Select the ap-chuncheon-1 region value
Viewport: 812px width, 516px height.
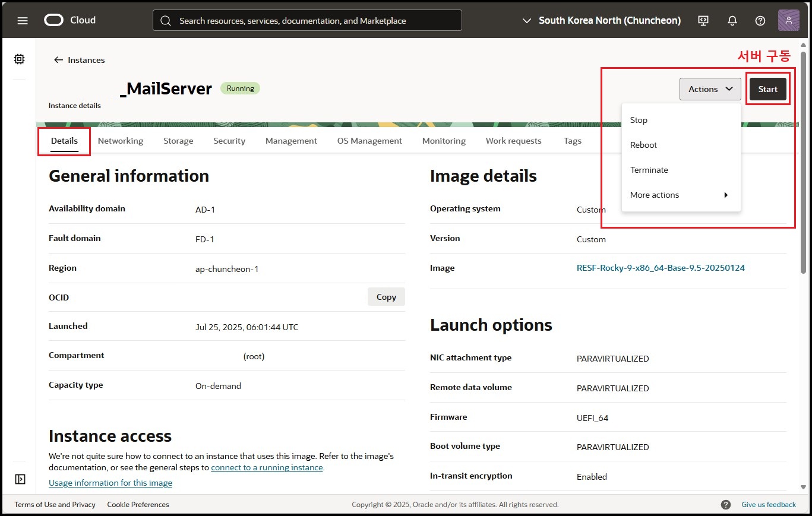(x=227, y=269)
